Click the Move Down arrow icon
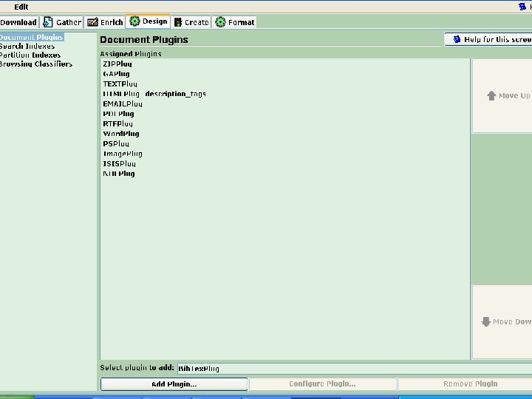 tap(486, 321)
